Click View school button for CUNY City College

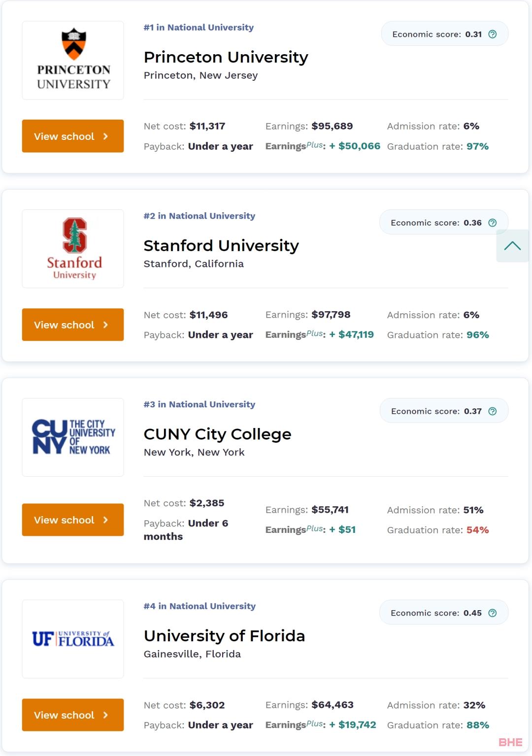click(73, 520)
